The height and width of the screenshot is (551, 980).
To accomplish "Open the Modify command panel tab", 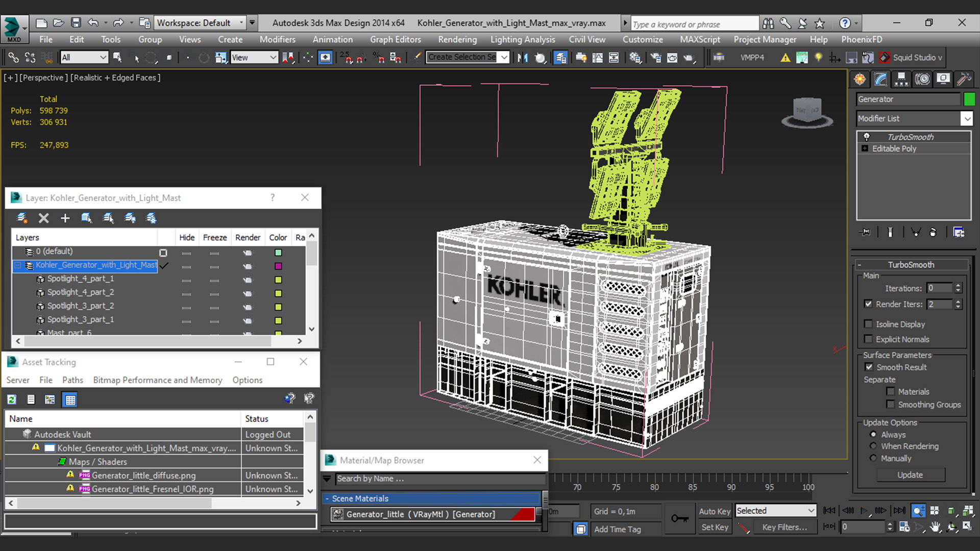I will 881,79.
